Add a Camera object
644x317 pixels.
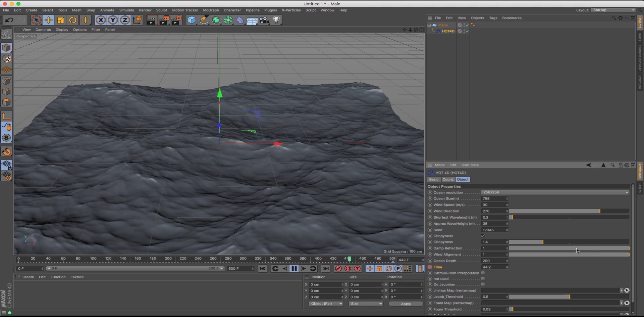[264, 20]
